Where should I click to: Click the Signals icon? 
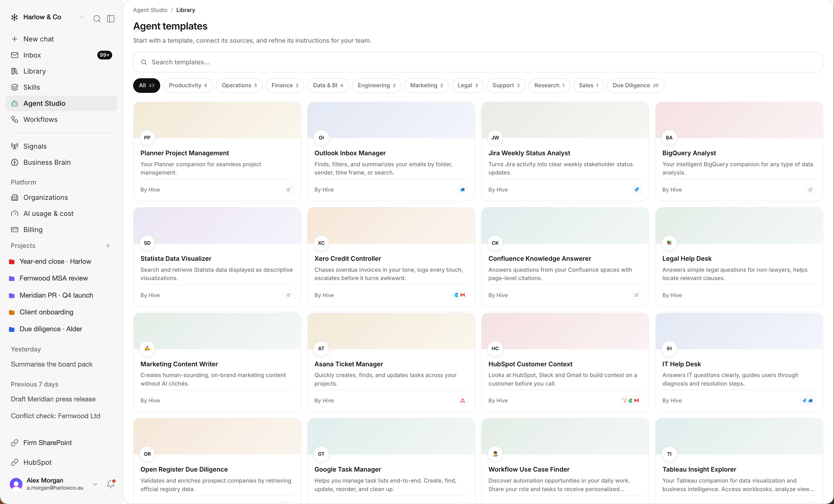click(15, 146)
